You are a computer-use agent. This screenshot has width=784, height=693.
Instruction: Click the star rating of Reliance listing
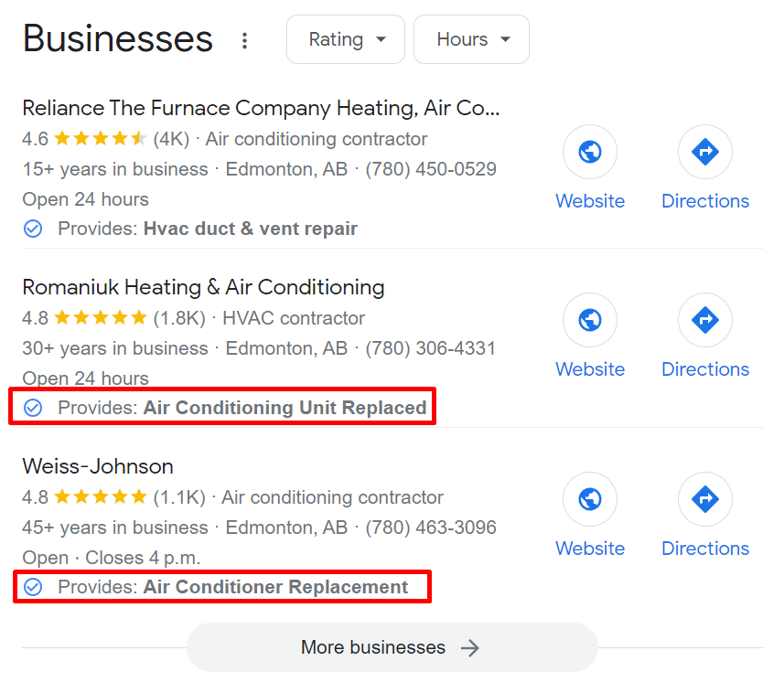coord(100,139)
